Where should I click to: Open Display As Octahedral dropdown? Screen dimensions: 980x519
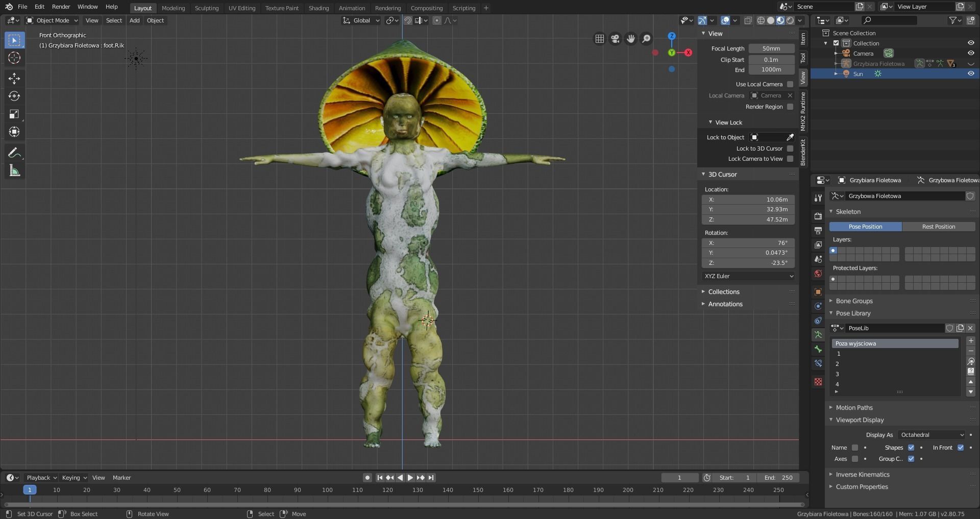click(x=932, y=435)
